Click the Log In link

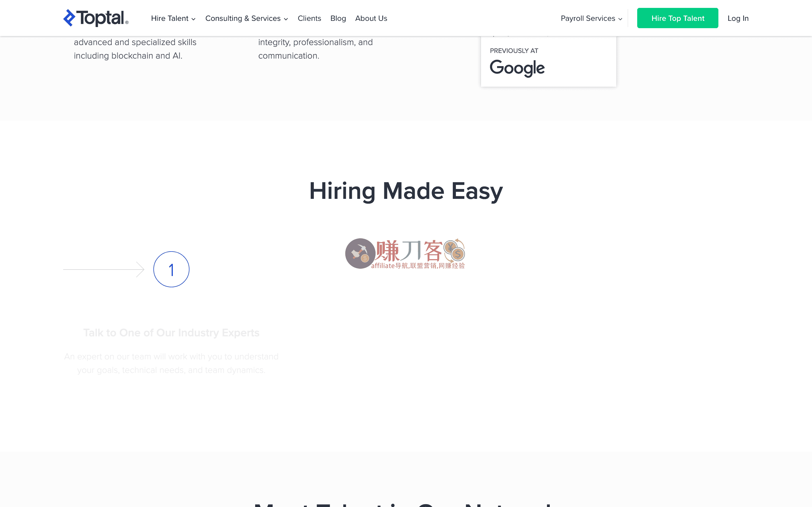pos(738,18)
